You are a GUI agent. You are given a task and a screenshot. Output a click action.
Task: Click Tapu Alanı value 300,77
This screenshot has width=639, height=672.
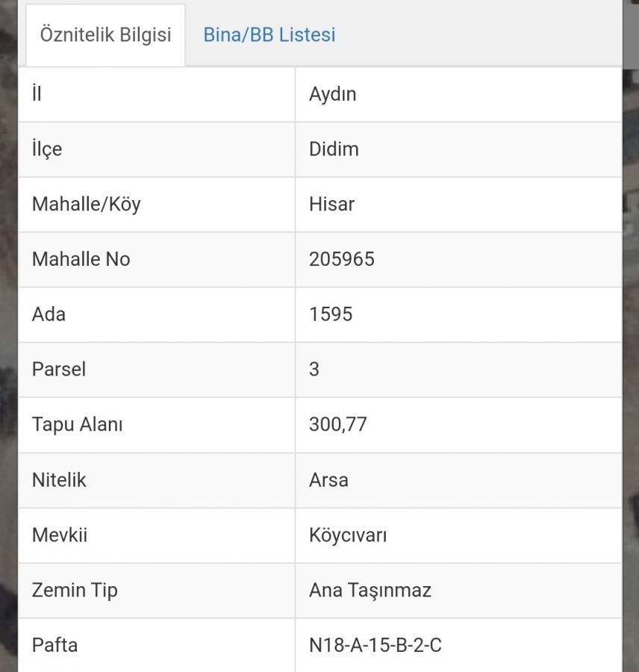tap(337, 425)
